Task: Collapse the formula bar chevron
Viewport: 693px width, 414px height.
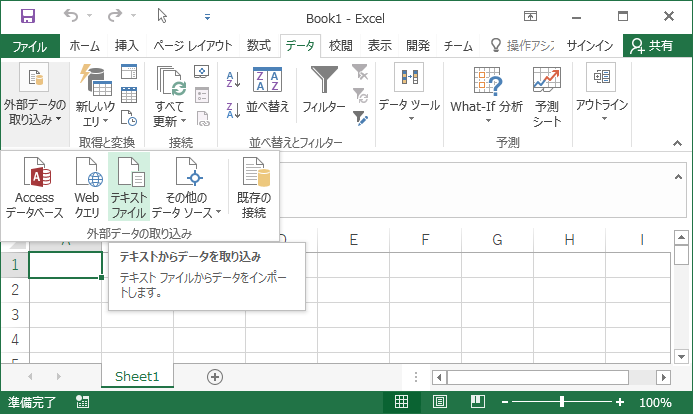Action: (678, 177)
